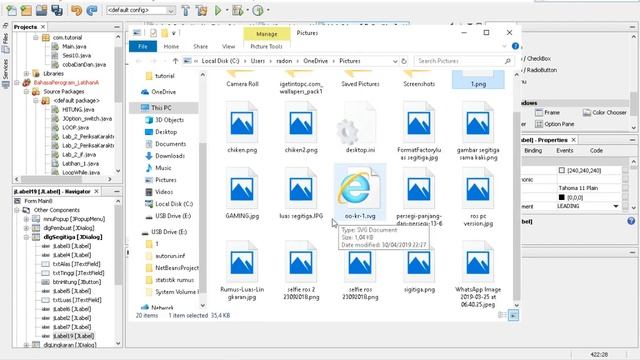Open the File tab in Explorer ribbon

click(x=143, y=47)
